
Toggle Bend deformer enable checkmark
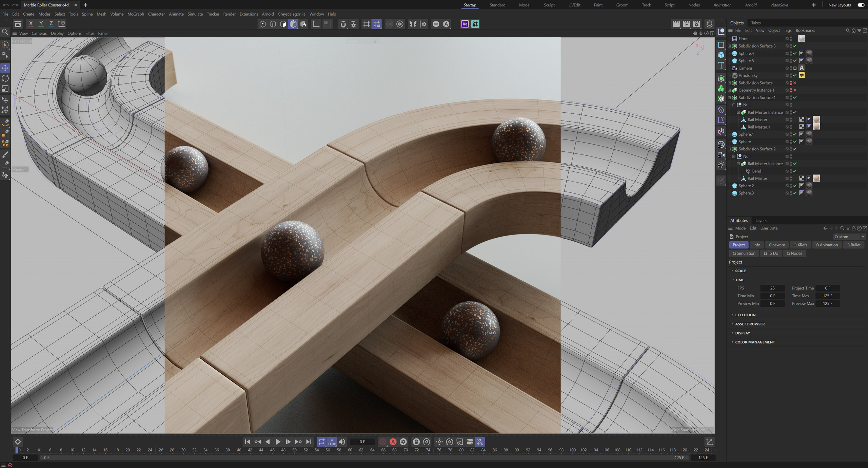click(x=795, y=171)
